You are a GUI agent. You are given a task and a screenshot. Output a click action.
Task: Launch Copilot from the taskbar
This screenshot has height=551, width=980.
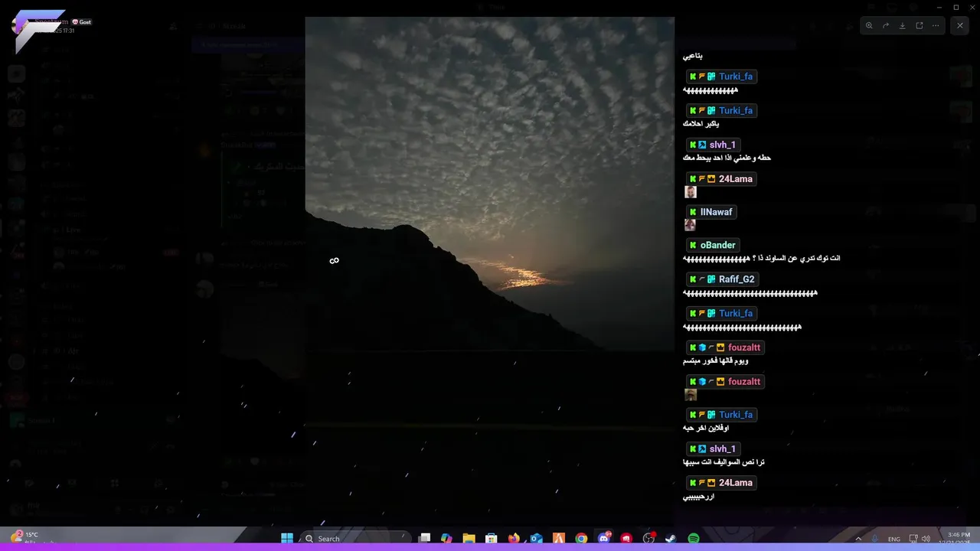[x=446, y=539]
